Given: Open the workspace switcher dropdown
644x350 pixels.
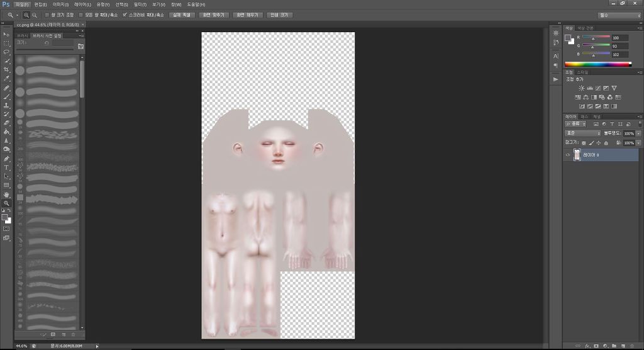Looking at the screenshot, I should pos(619,15).
